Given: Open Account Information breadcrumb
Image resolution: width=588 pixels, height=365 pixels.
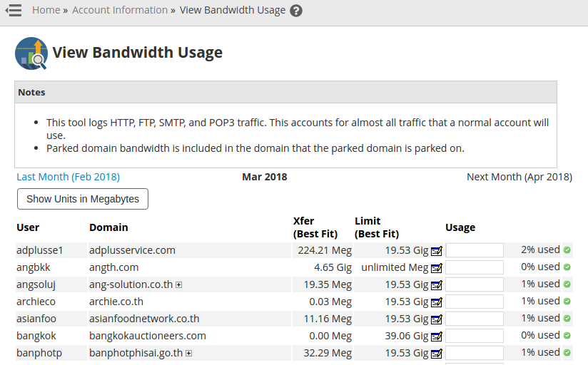Looking at the screenshot, I should (x=120, y=10).
